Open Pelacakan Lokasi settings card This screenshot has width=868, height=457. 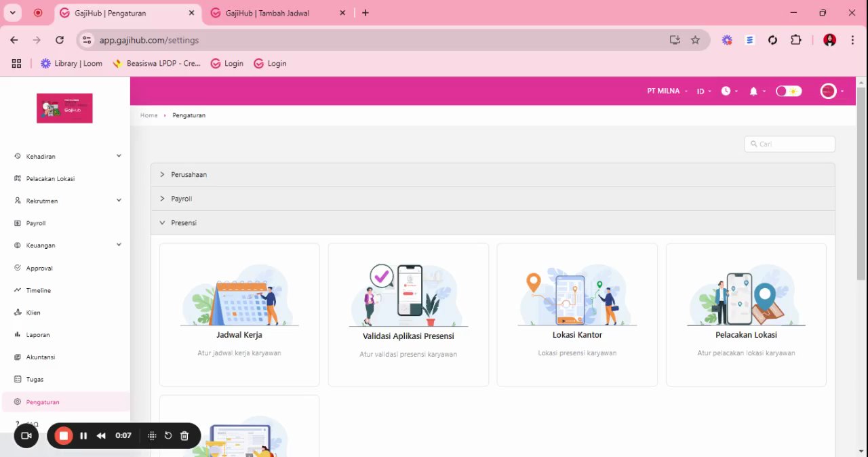click(746, 315)
